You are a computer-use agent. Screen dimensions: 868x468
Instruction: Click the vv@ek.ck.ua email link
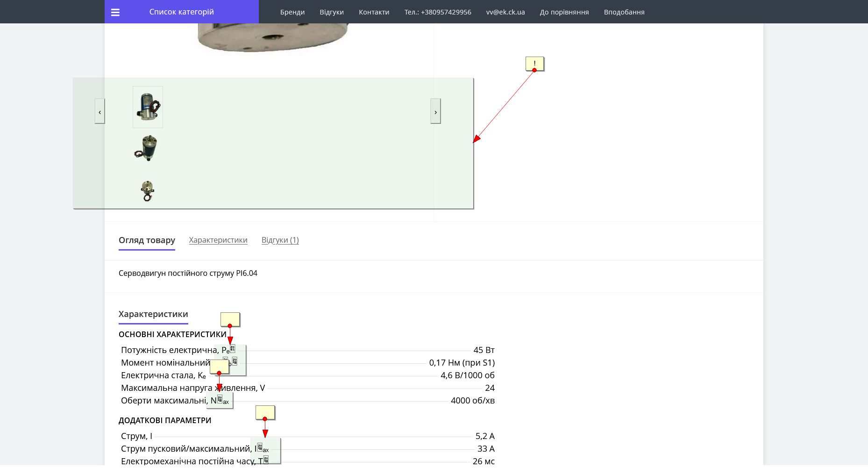505,12
